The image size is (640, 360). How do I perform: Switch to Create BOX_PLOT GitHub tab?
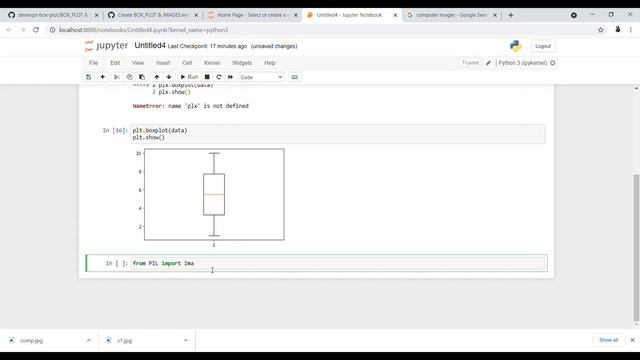click(x=152, y=15)
